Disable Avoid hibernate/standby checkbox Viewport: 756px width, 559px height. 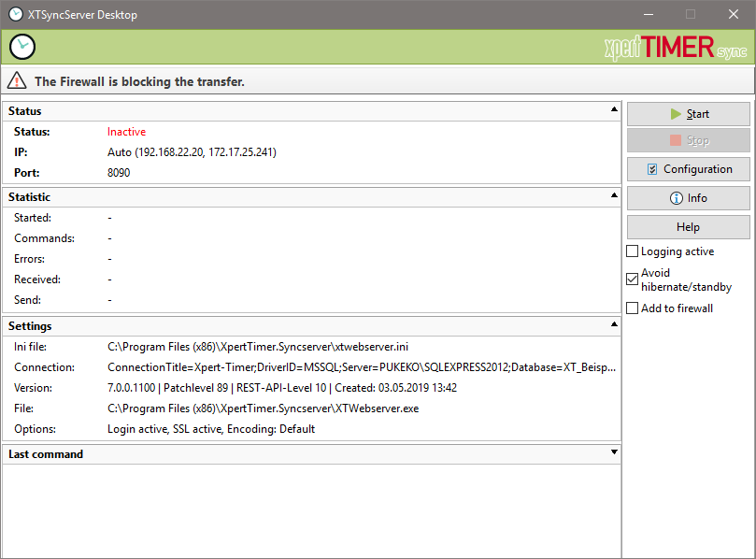(x=633, y=279)
